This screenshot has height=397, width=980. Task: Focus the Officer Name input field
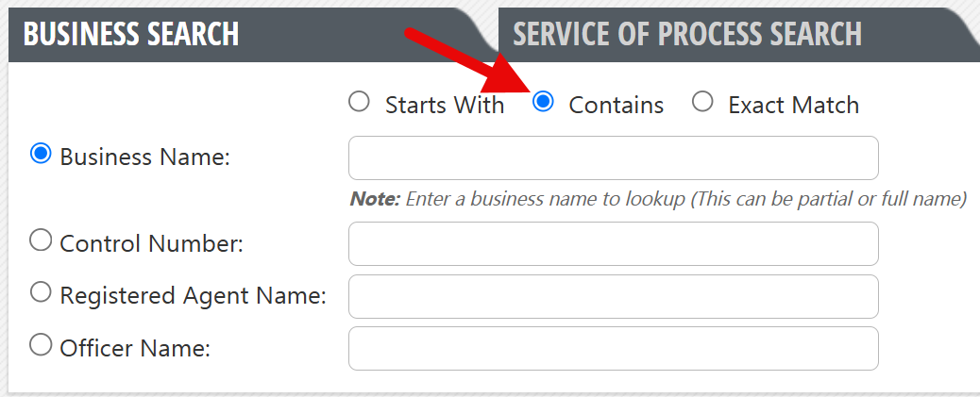pyautogui.click(x=613, y=348)
